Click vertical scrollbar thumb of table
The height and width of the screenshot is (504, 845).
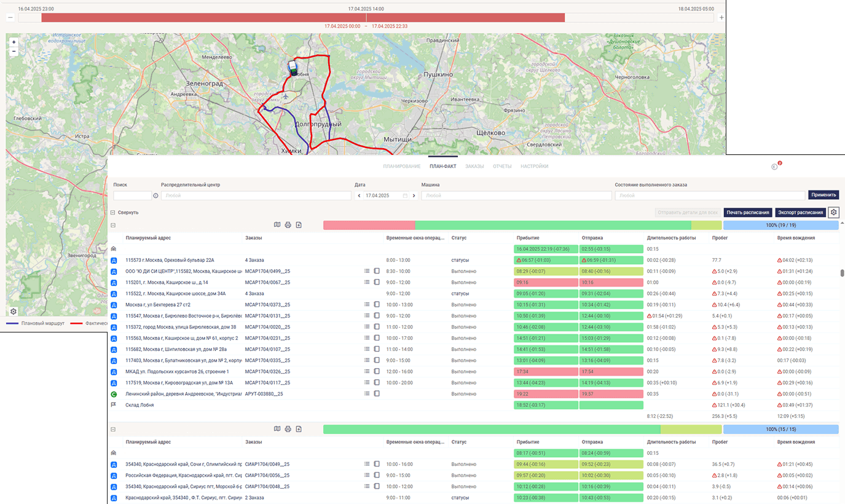843,274
